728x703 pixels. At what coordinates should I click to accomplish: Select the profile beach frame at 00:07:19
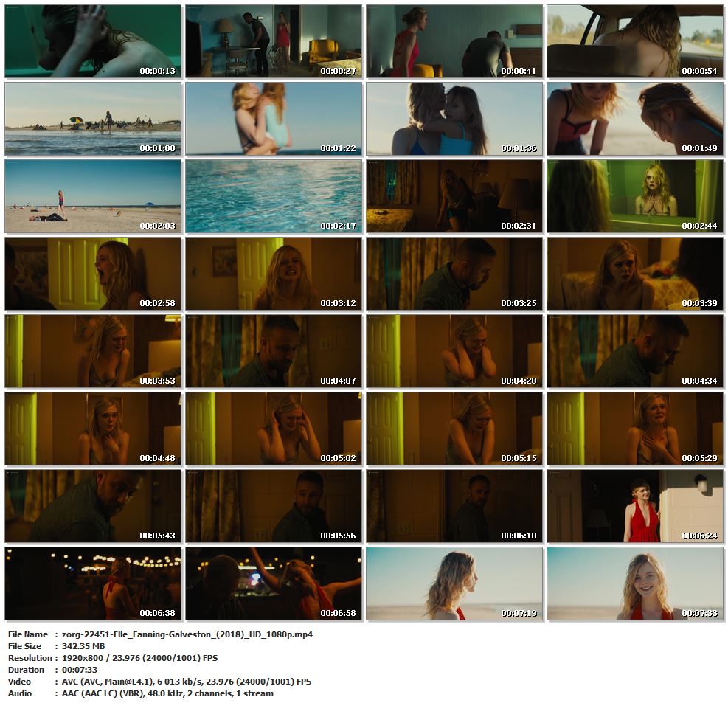454,583
